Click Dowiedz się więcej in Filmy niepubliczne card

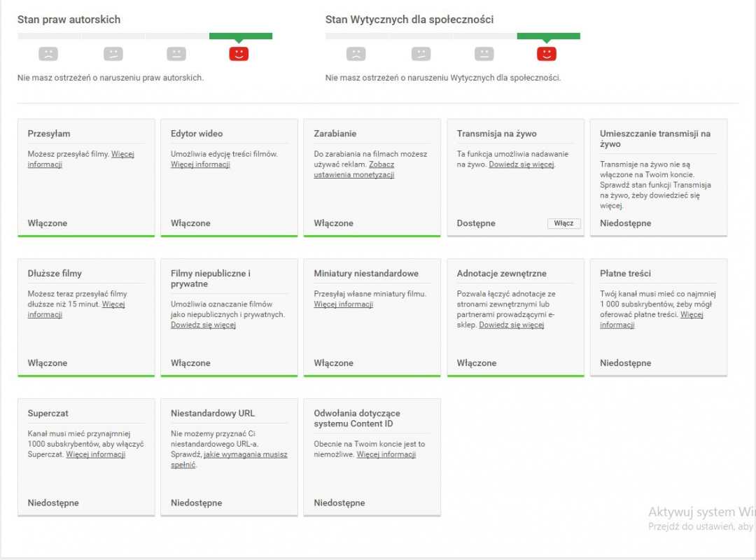pyautogui.click(x=203, y=325)
